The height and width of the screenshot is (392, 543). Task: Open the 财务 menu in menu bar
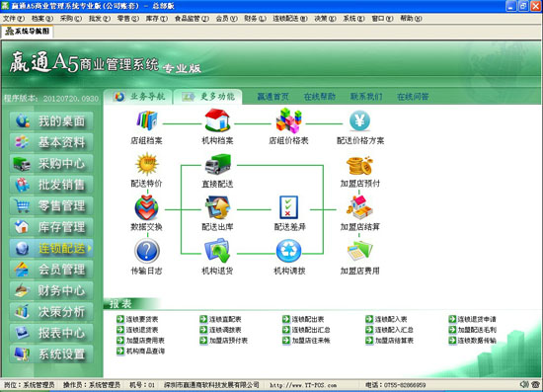point(255,19)
